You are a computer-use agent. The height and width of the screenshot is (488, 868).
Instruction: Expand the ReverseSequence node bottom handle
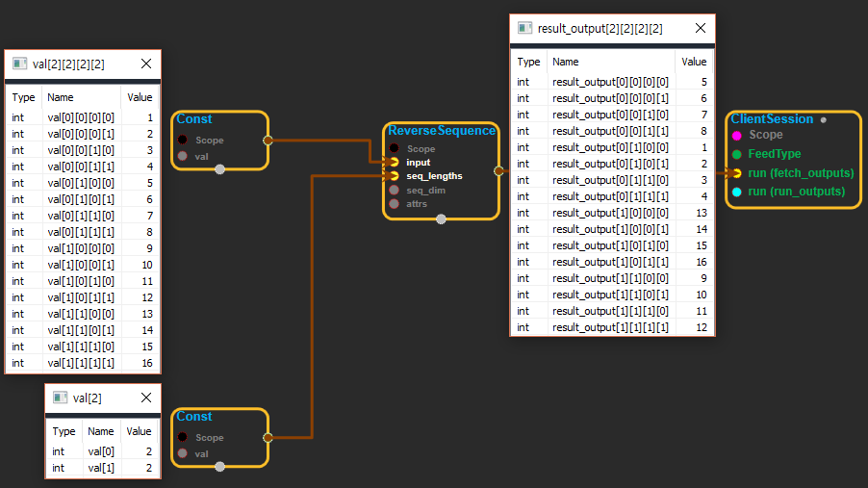442,219
